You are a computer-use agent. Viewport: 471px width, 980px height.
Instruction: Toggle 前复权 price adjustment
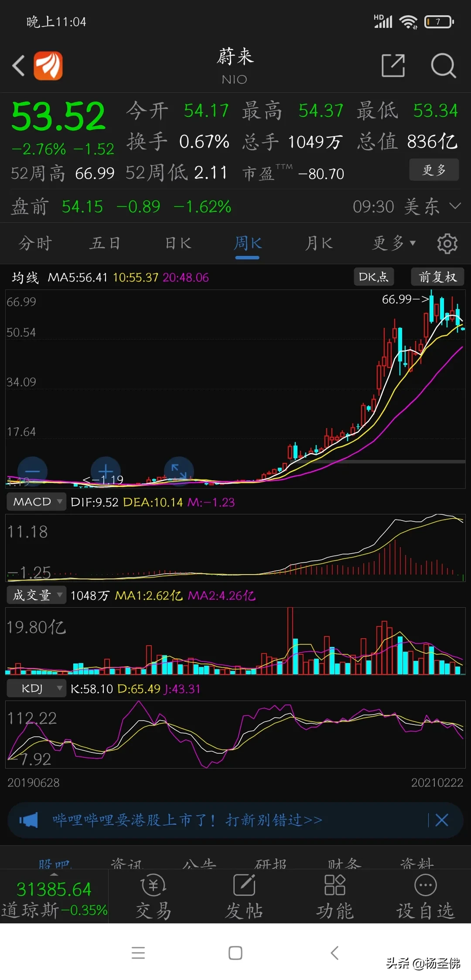point(437,277)
